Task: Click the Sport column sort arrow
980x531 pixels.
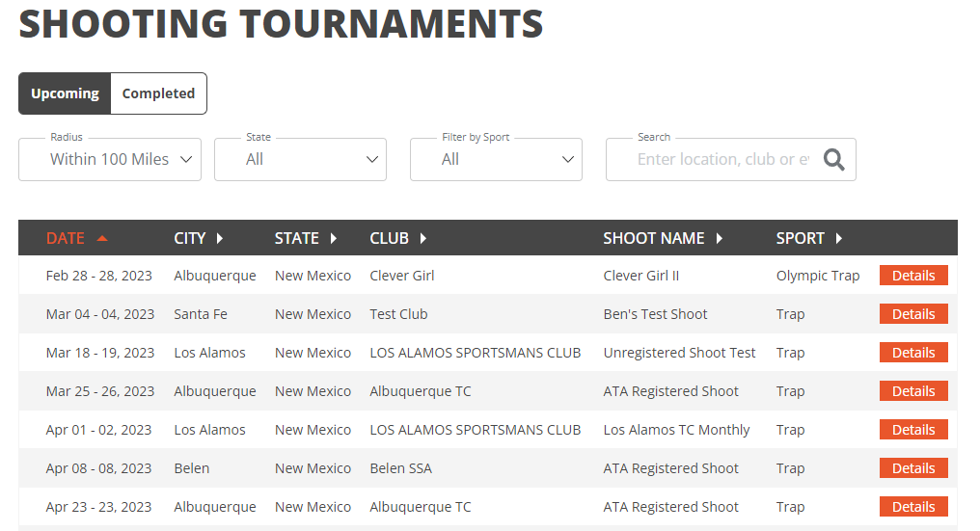Action: tap(839, 238)
